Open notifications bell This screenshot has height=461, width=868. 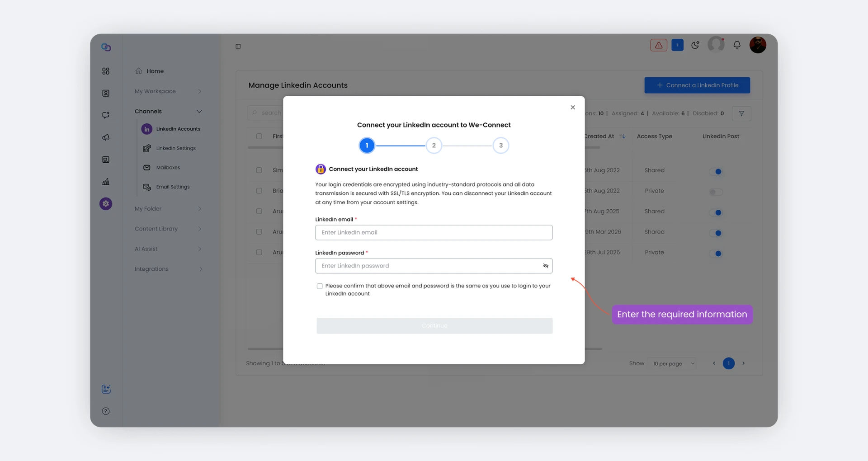click(x=737, y=45)
